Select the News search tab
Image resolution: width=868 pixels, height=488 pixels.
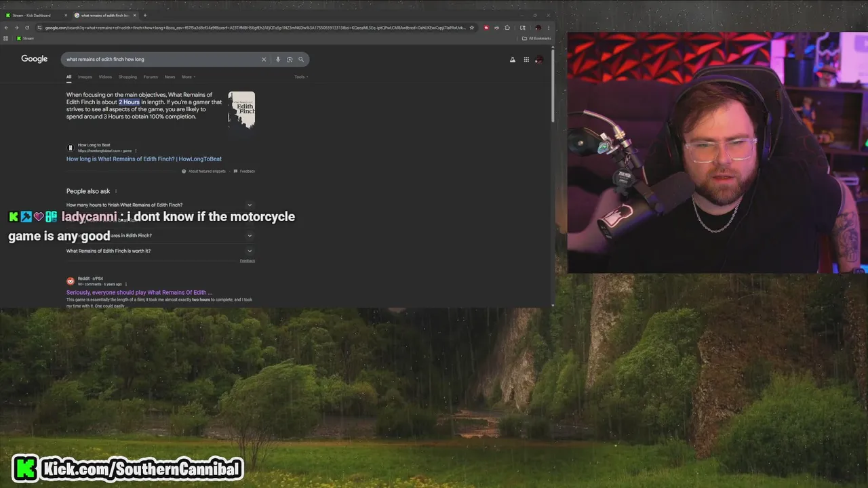(x=170, y=77)
